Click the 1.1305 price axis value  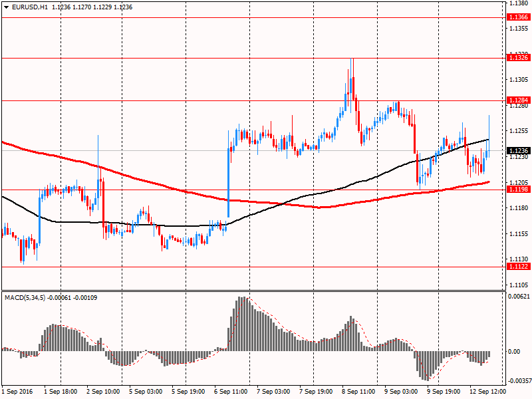[518, 80]
